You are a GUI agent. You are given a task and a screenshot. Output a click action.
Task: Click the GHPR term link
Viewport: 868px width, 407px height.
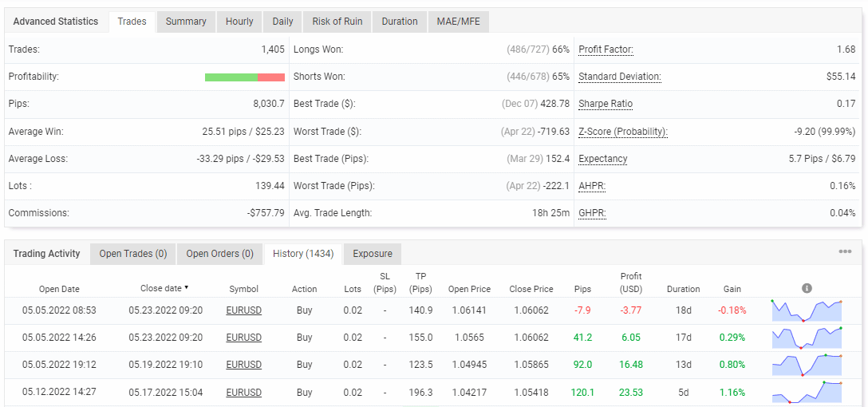[x=592, y=213]
